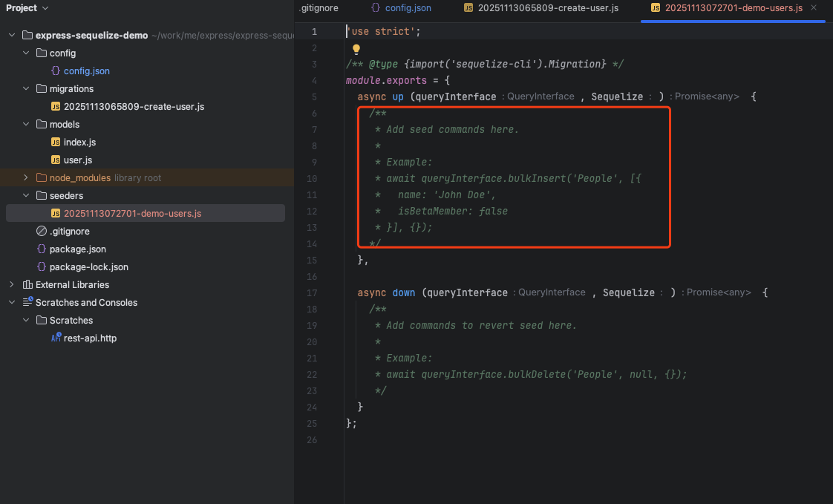Switch to the config.json editor tab
The height and width of the screenshot is (504, 833).
pyautogui.click(x=401, y=8)
